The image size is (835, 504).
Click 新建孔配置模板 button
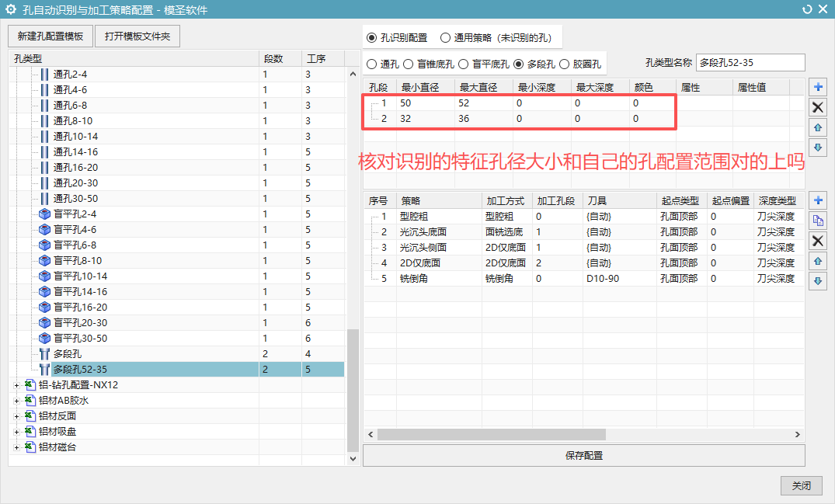coord(50,36)
